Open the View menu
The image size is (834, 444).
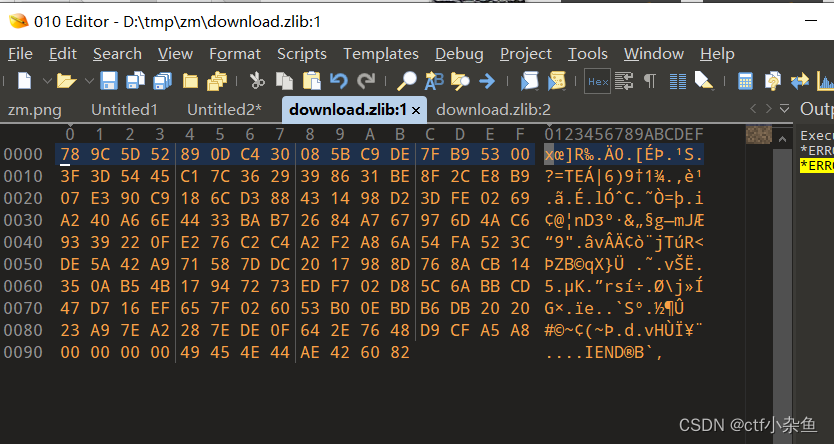175,54
